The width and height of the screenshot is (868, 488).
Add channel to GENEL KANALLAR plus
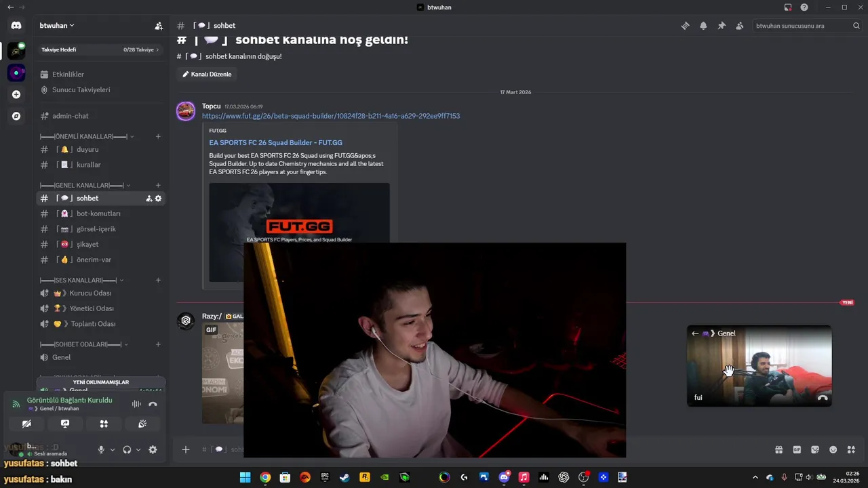158,185
